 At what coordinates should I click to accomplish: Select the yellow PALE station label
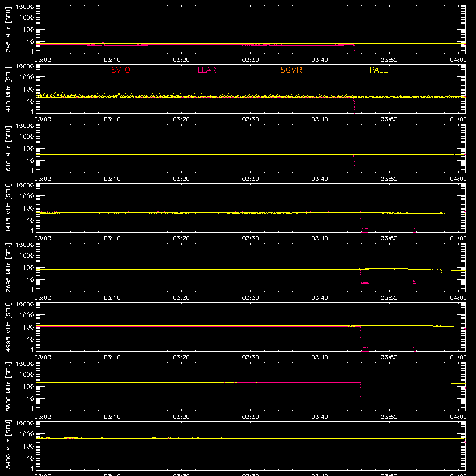click(378, 70)
